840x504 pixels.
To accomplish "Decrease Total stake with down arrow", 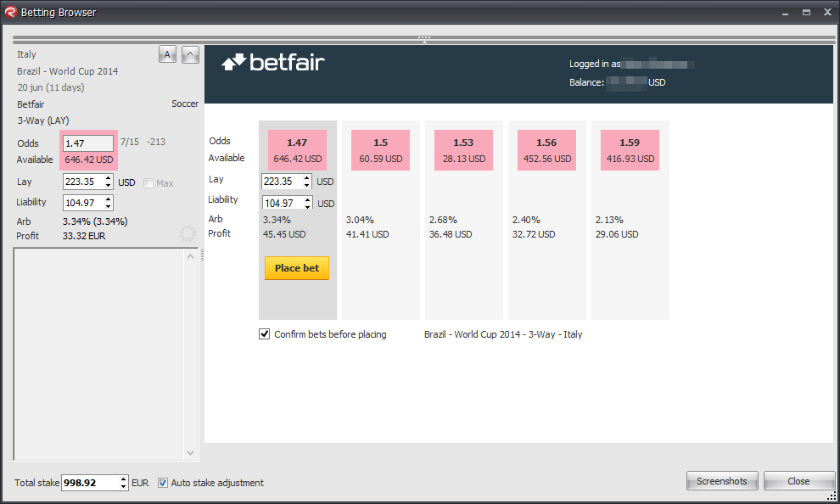I will click(123, 486).
